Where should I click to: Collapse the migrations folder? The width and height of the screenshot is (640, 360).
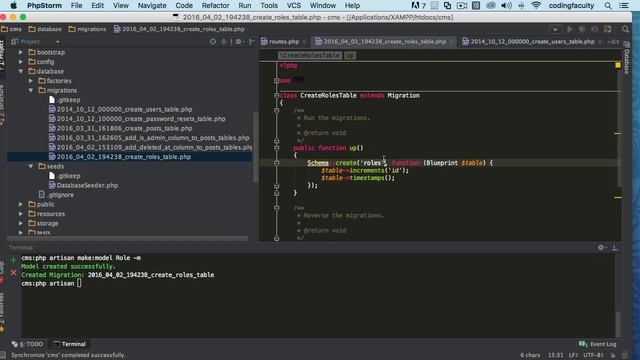point(31,90)
